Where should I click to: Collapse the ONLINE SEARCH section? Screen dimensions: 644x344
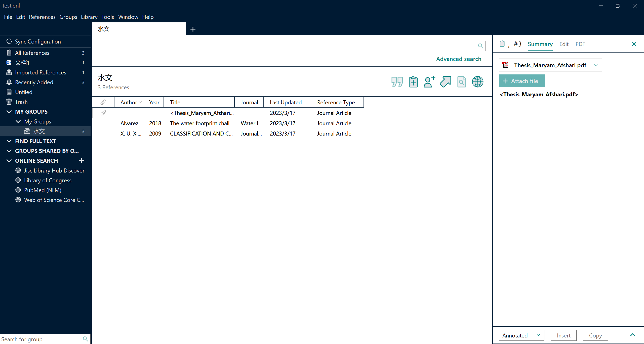pos(9,160)
